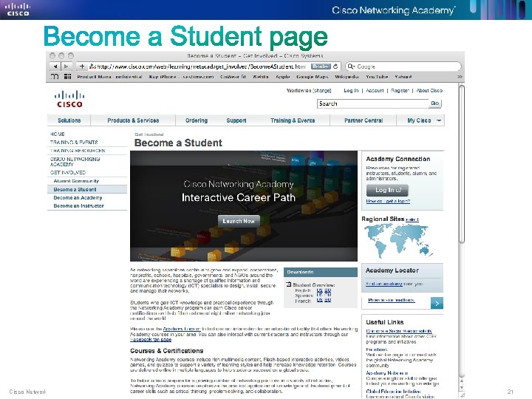The height and width of the screenshot is (399, 532).
Task: Open the WebEx bookmark
Action: [261, 77]
